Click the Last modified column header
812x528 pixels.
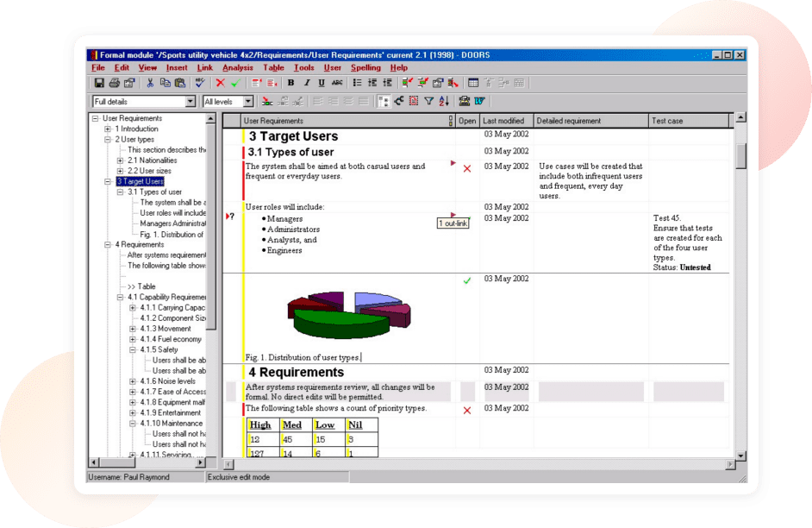tap(503, 121)
